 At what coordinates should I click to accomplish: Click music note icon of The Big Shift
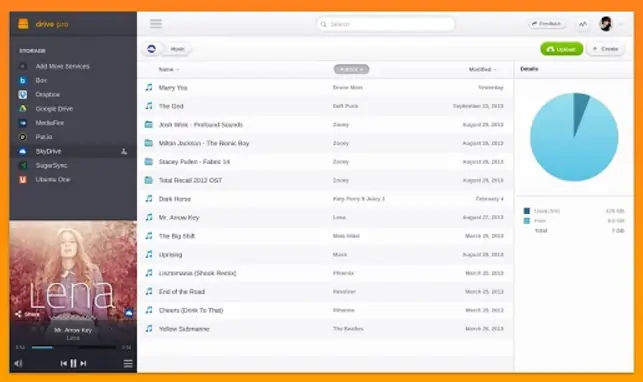[149, 236]
